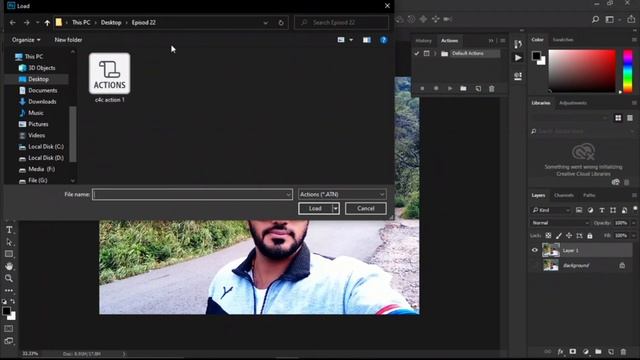The image size is (640, 360).
Task: Click the File name input field
Action: (192, 195)
